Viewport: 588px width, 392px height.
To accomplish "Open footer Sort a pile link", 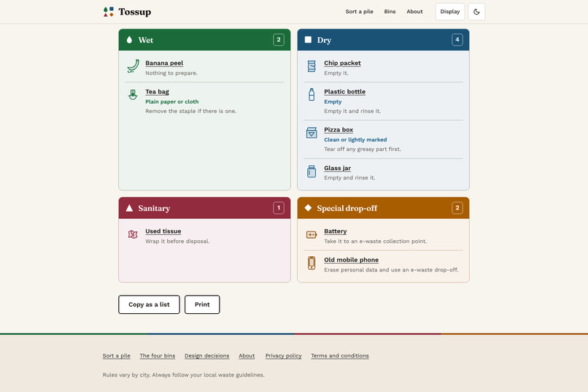I will point(117,356).
